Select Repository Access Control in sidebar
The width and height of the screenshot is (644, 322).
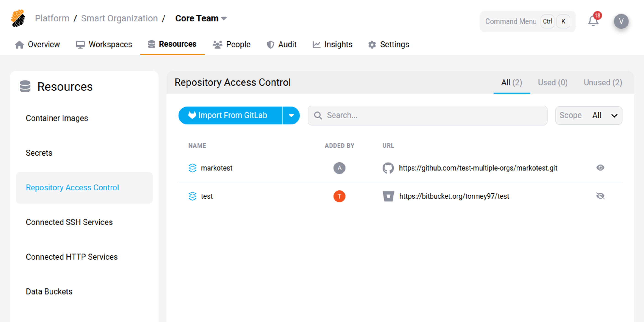click(84, 187)
